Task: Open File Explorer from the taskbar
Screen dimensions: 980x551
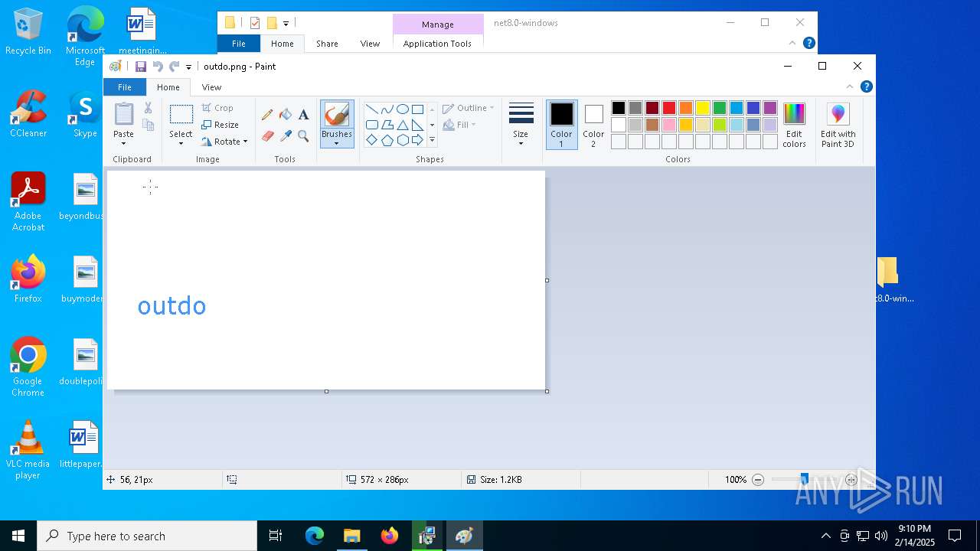Action: [x=352, y=536]
